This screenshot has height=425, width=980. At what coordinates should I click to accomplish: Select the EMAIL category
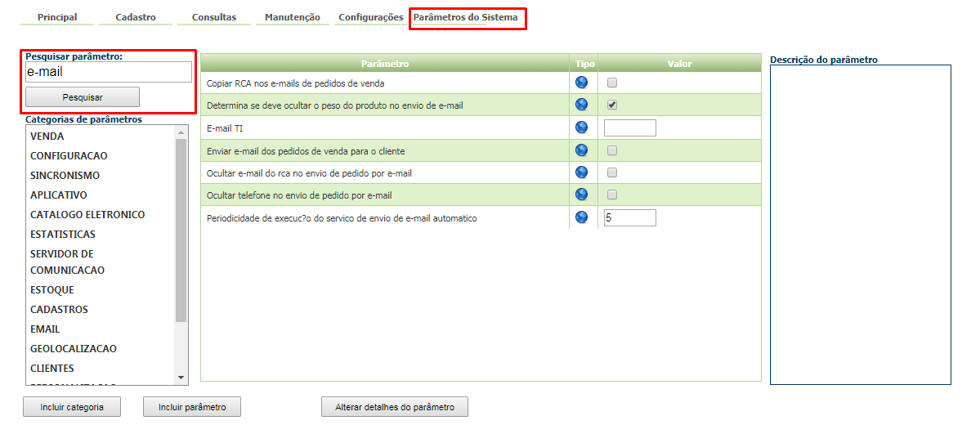click(45, 329)
